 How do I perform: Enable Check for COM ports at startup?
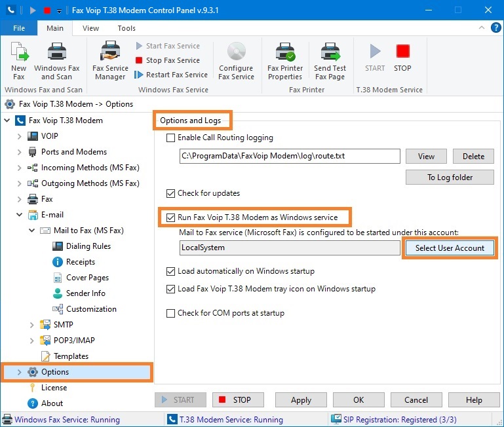(x=170, y=313)
